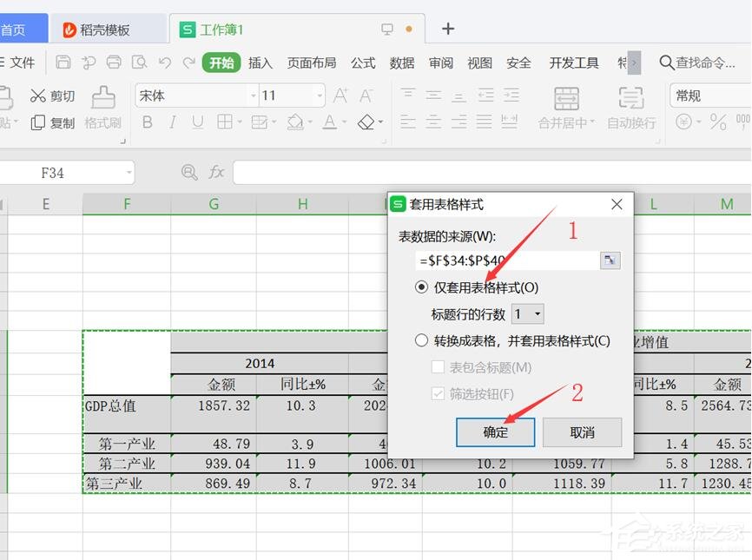Toggle bold with the B icon

pyautogui.click(x=148, y=122)
